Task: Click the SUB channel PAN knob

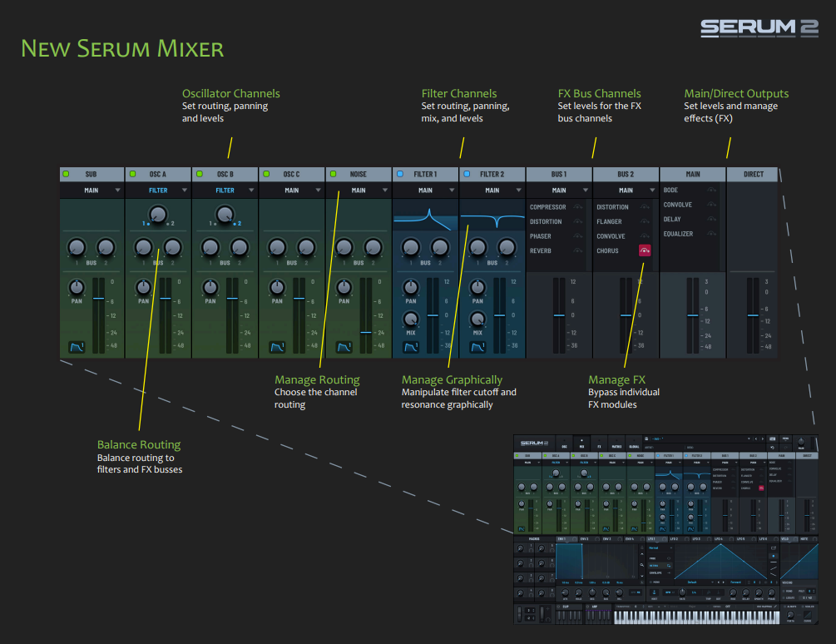Action: 77,287
